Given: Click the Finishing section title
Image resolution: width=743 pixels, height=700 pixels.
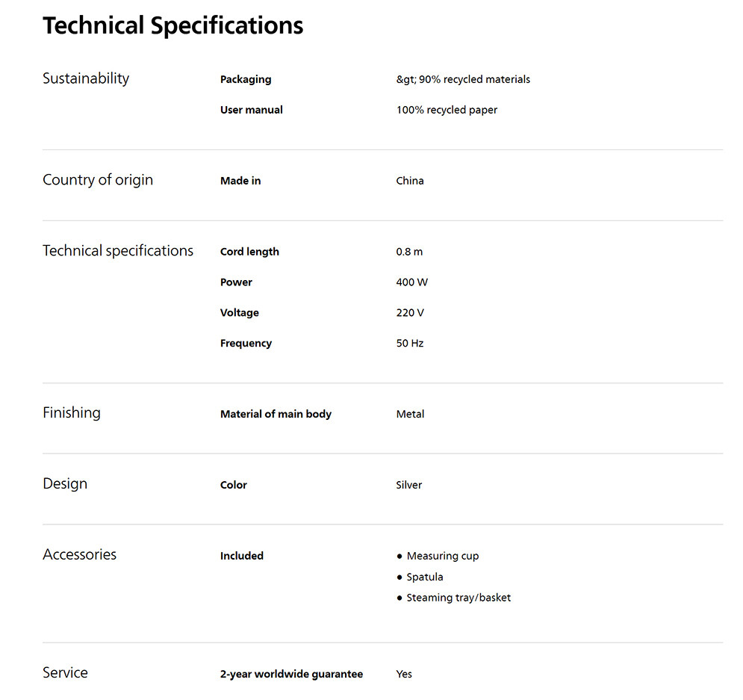Looking at the screenshot, I should click(x=72, y=412).
